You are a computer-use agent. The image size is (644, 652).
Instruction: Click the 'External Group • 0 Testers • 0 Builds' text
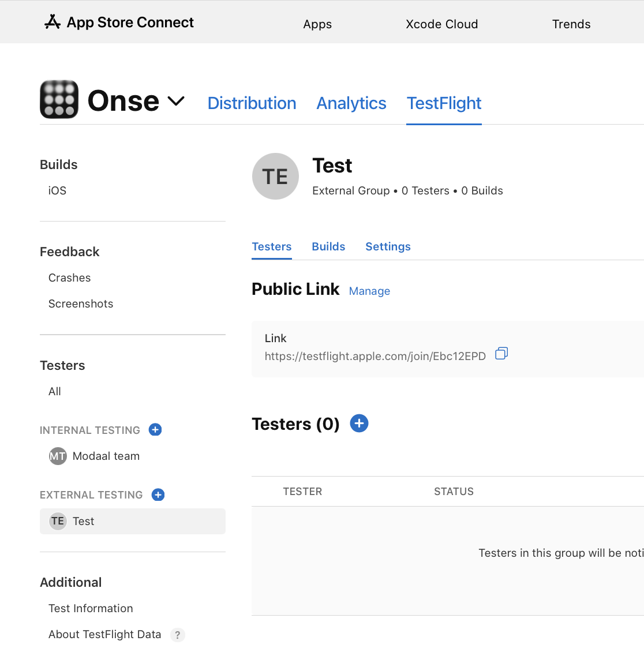click(407, 191)
